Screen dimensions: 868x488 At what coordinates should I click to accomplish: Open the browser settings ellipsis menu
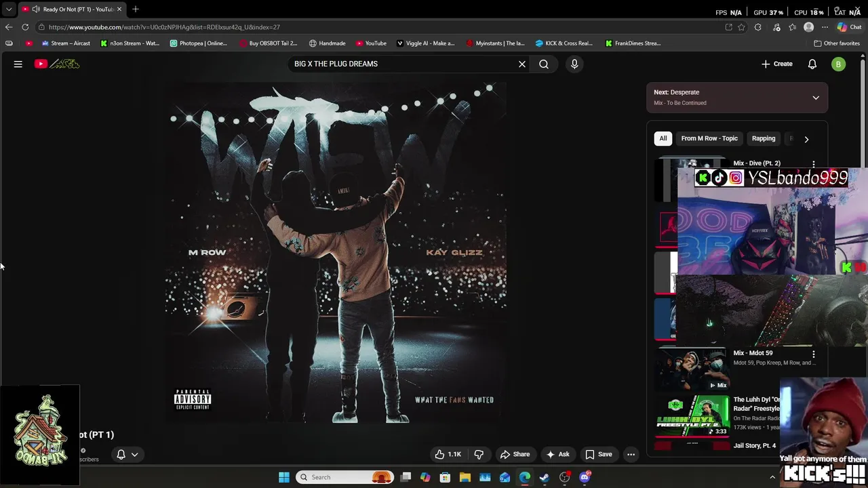(825, 27)
